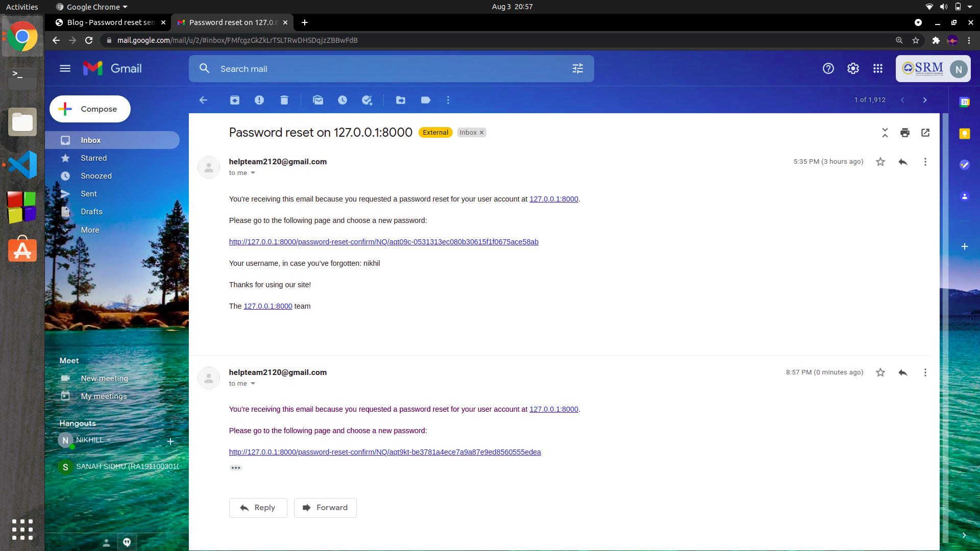This screenshot has height=551, width=980.
Task: Star the 5:35 PM message
Action: coord(880,162)
